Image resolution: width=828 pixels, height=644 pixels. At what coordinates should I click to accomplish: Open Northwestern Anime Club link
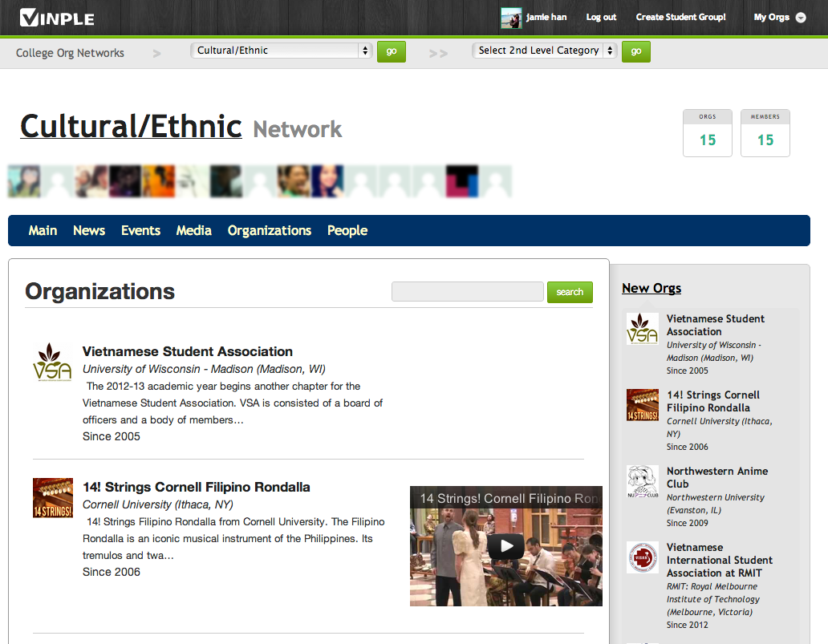click(717, 477)
